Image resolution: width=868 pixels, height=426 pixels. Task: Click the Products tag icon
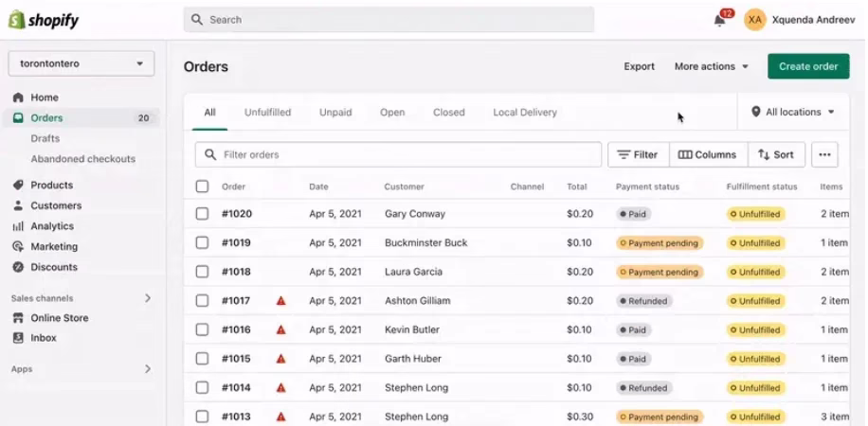[x=18, y=186]
